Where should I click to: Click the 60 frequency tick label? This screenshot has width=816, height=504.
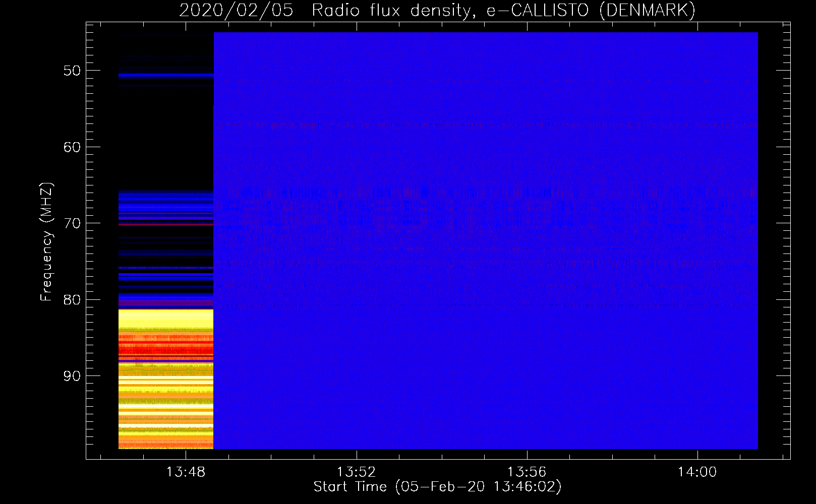tap(72, 147)
